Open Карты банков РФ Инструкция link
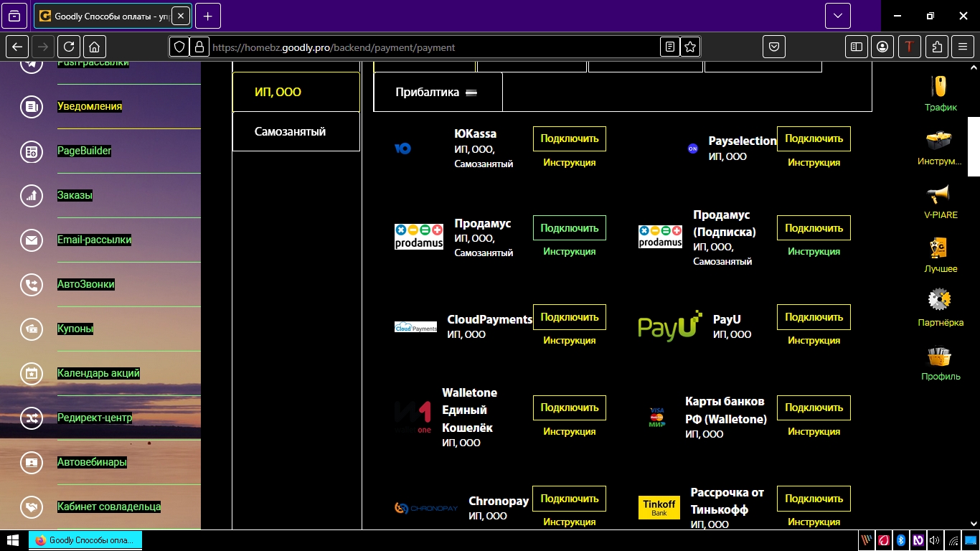Viewport: 980px width, 551px height. pos(814,432)
